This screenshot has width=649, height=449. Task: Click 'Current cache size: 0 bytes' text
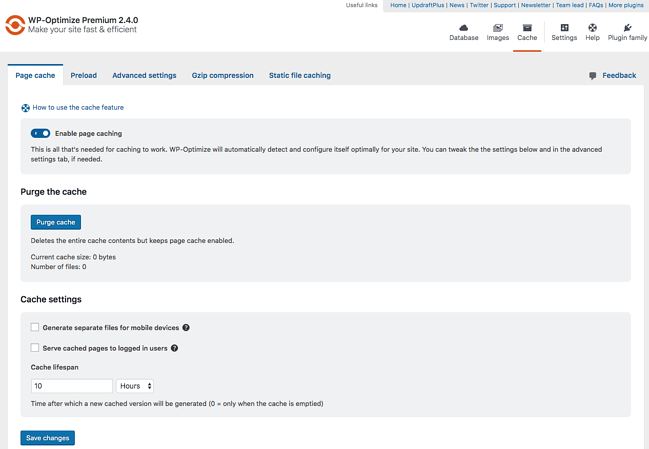(x=73, y=257)
